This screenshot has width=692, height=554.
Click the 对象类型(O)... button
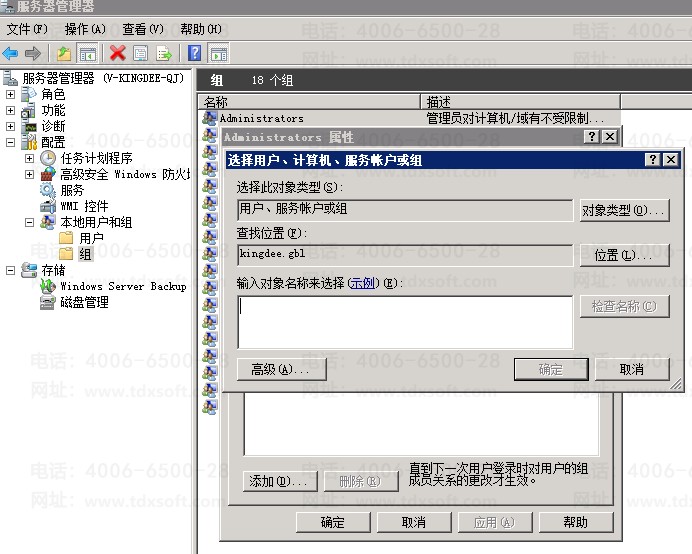[x=624, y=210]
